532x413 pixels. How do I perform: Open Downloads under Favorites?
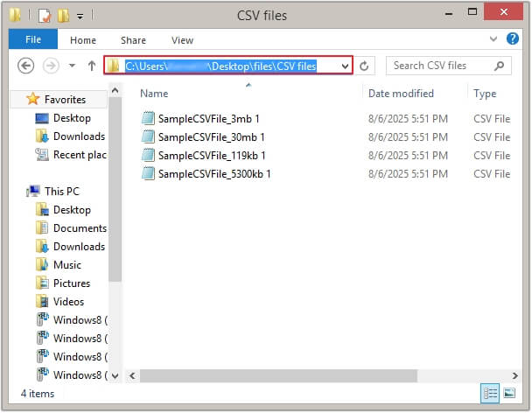pos(79,136)
